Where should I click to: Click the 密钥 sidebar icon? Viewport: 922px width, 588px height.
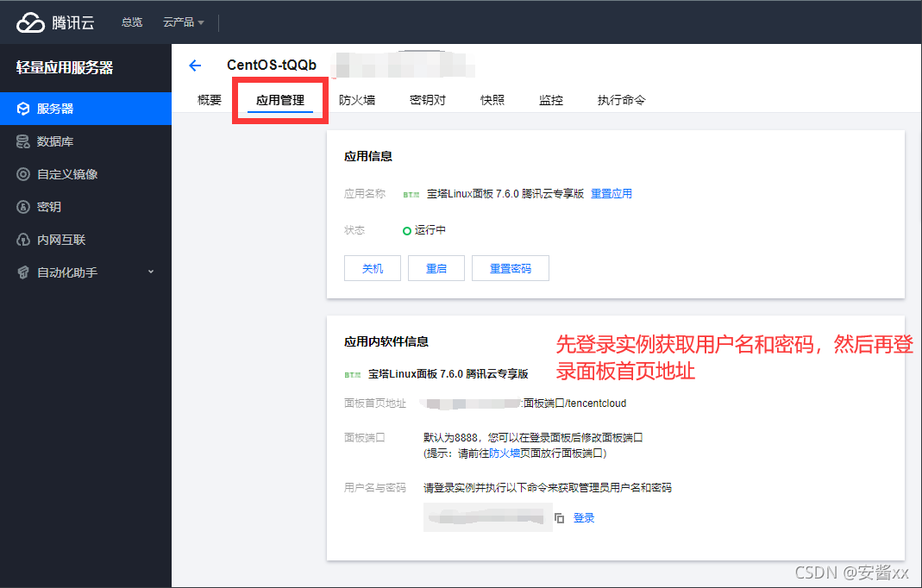pyautogui.click(x=23, y=207)
